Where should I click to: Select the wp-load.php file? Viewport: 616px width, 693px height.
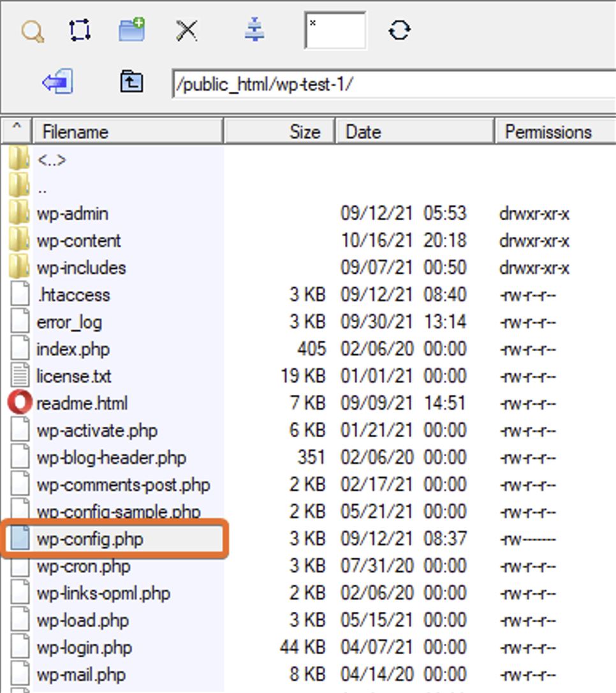(x=82, y=621)
